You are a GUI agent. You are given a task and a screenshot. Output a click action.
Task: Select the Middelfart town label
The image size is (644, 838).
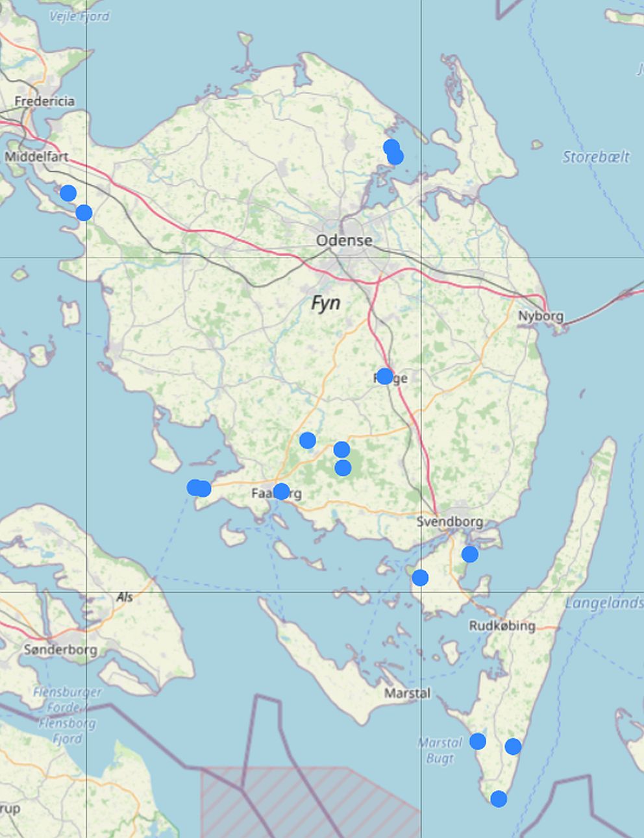point(36,156)
